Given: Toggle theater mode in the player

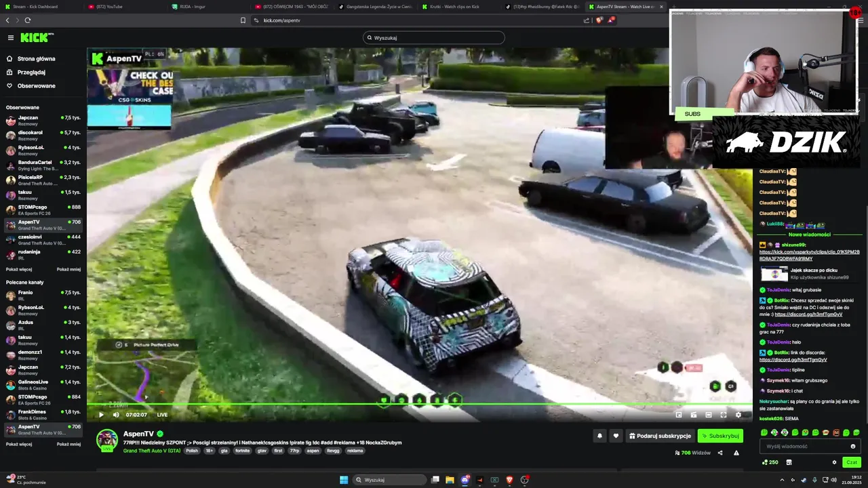Looking at the screenshot, I should pyautogui.click(x=709, y=415).
